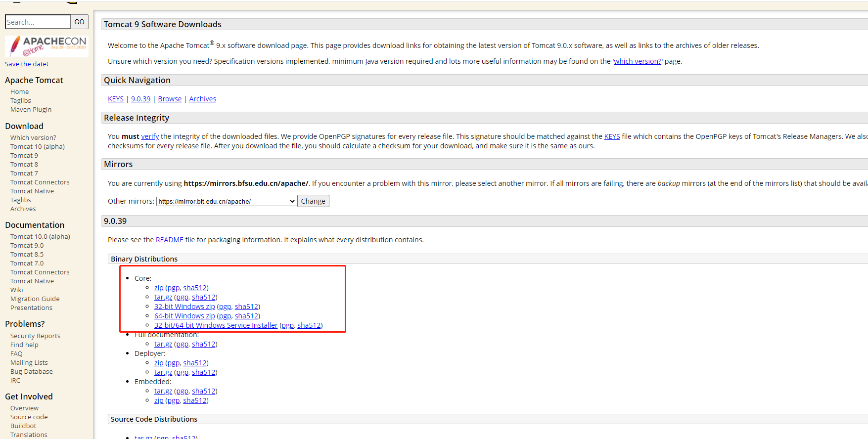Download the Core zip distribution
The height and width of the screenshot is (439, 868).
coord(159,288)
